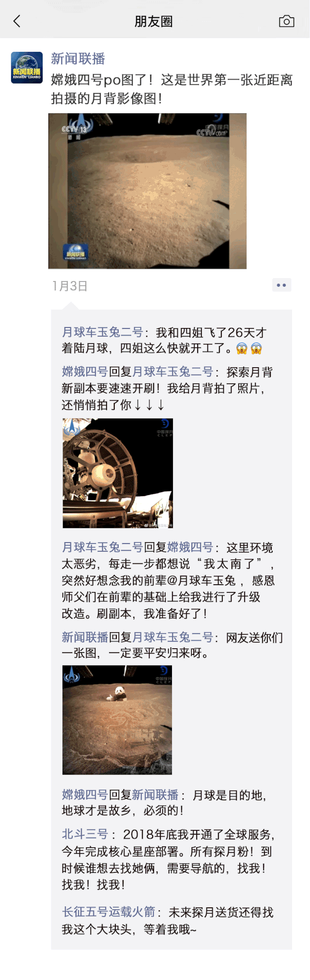Tap the back arrow icon
Image resolution: width=310 pixels, height=980 pixels.
pyautogui.click(x=17, y=21)
